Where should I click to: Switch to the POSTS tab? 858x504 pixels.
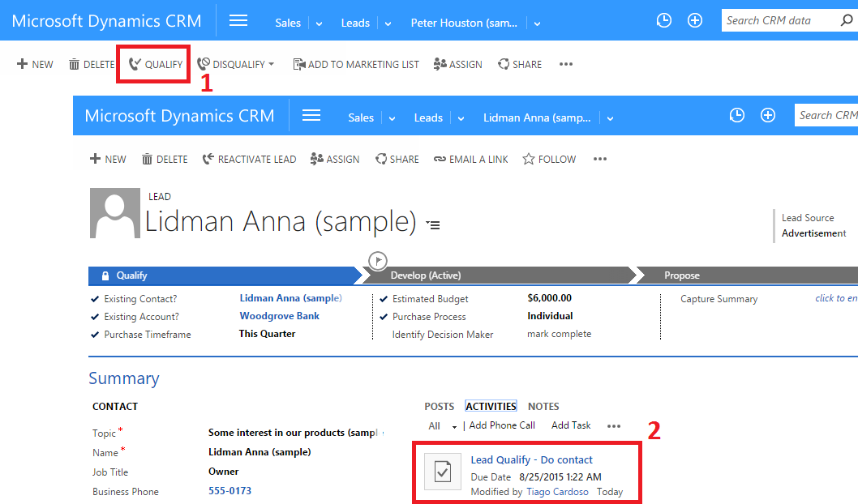pos(439,406)
